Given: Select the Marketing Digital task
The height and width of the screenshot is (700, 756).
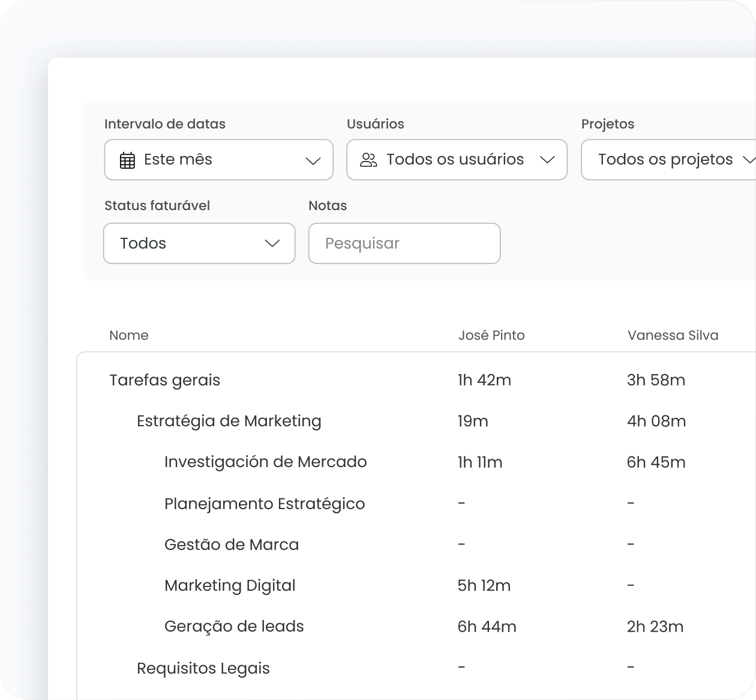Looking at the screenshot, I should [230, 585].
